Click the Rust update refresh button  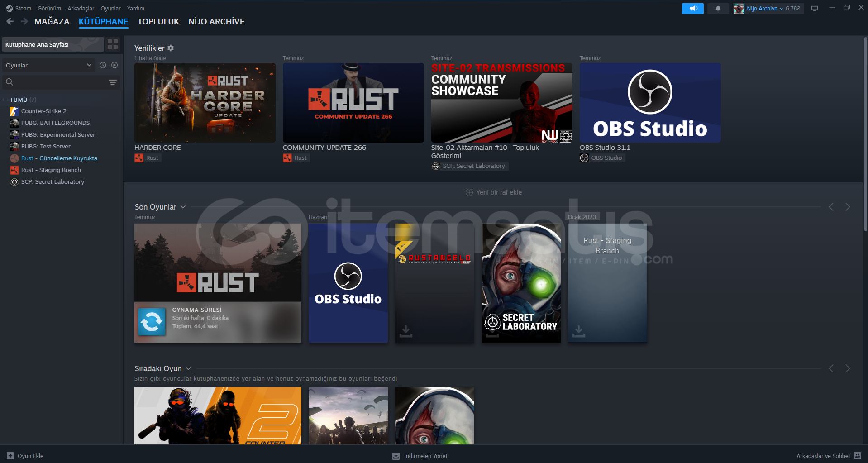pyautogui.click(x=152, y=322)
